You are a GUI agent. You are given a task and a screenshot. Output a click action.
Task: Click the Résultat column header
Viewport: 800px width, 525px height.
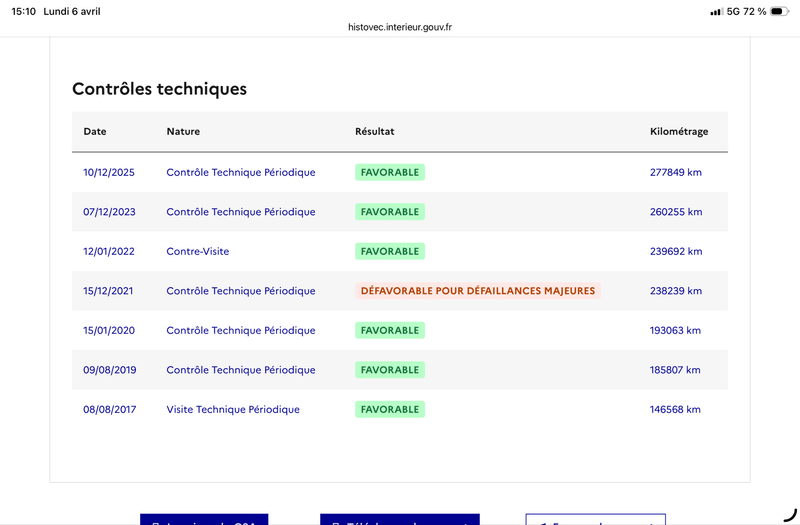(x=375, y=132)
